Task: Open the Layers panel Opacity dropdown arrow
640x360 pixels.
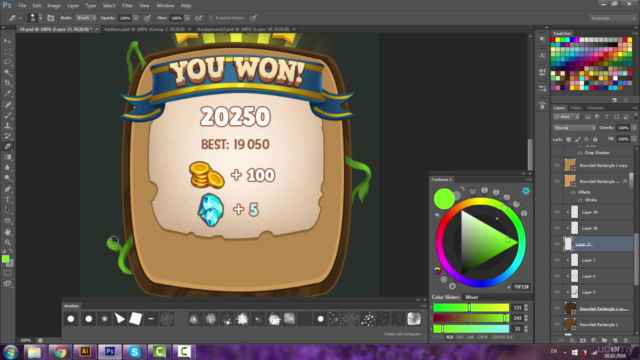Action: tap(634, 128)
